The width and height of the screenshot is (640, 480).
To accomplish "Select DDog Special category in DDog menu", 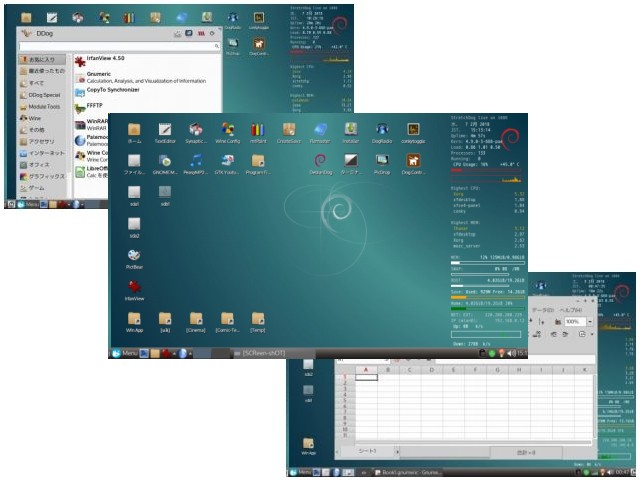I will 40,95.
